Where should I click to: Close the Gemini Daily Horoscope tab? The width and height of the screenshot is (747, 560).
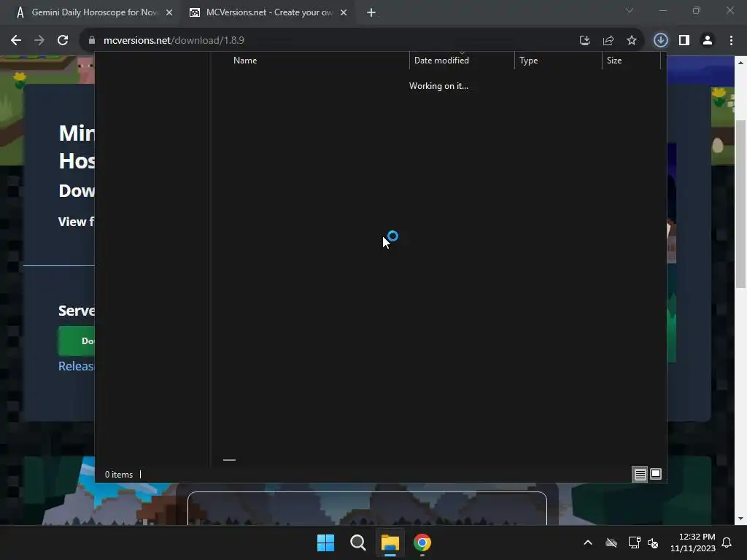coord(169,13)
